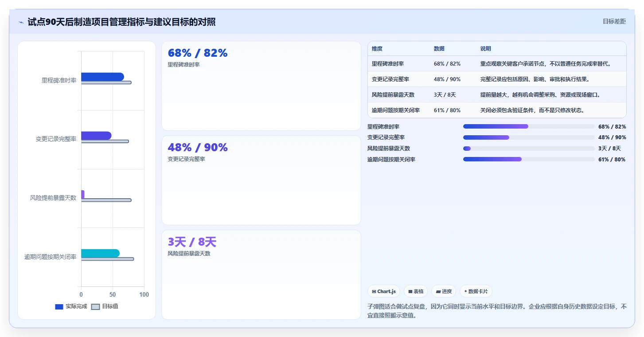Click the cyan 逾期问题按期关闭率 actual bar

coord(100,253)
